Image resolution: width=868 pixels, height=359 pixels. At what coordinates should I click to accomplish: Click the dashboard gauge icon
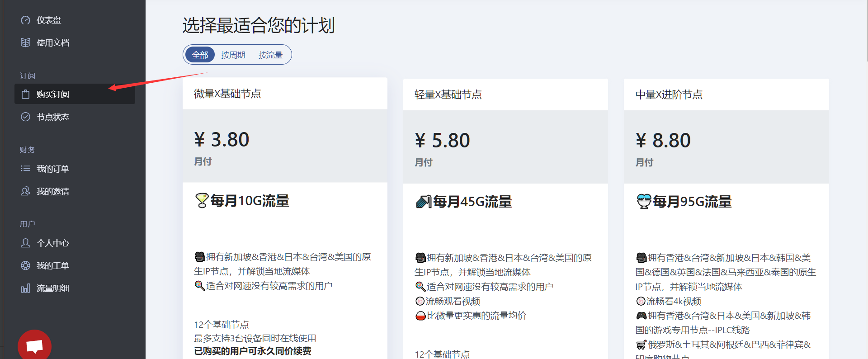(x=26, y=20)
